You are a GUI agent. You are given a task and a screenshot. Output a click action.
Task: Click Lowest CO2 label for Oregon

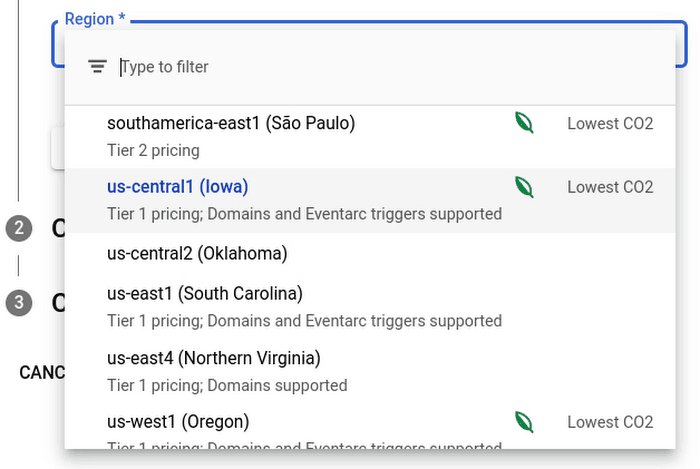pos(610,422)
